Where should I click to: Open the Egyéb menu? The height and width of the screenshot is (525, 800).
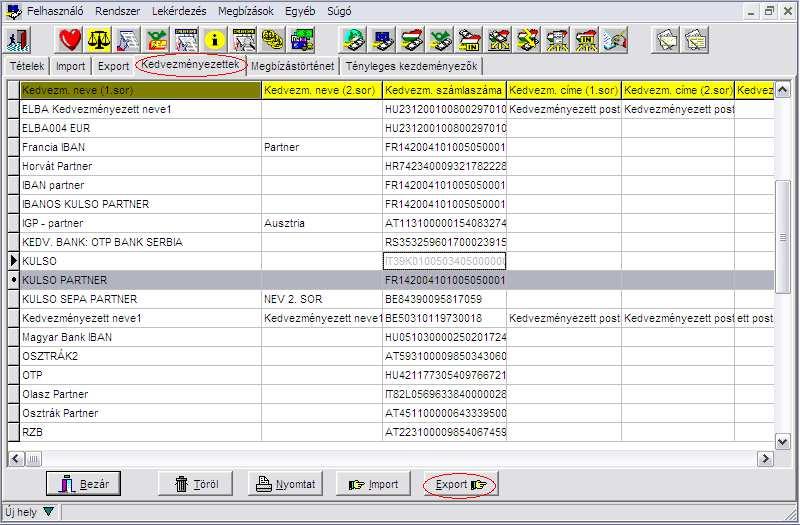[300, 11]
